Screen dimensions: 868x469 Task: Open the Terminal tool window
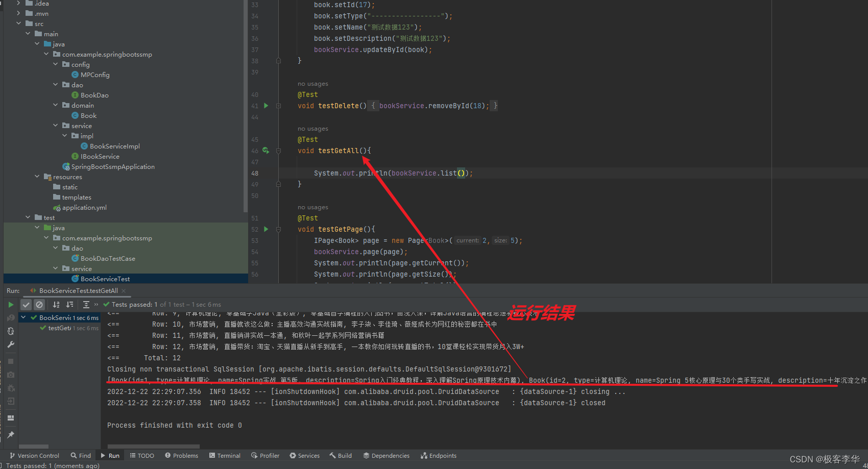pyautogui.click(x=225, y=456)
